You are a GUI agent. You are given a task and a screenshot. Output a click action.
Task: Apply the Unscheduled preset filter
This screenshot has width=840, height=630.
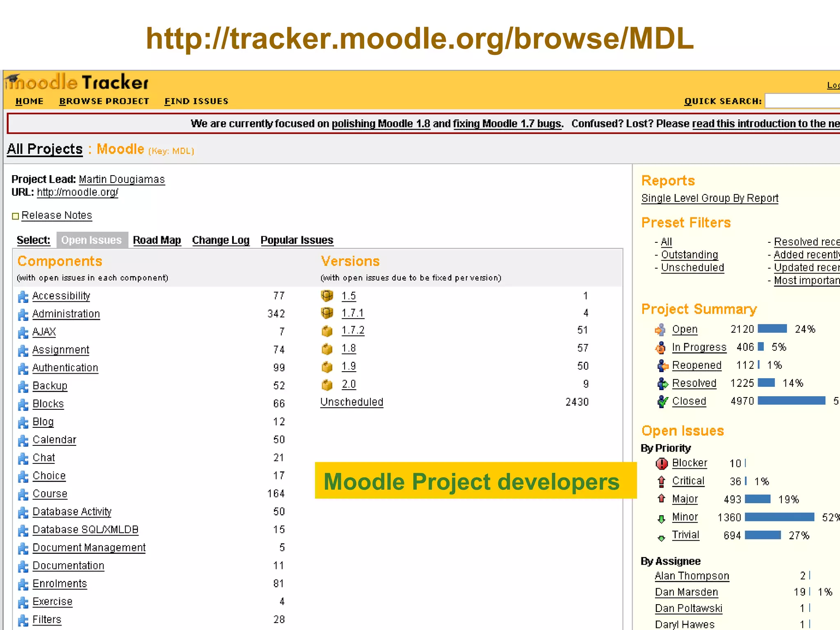[692, 268]
